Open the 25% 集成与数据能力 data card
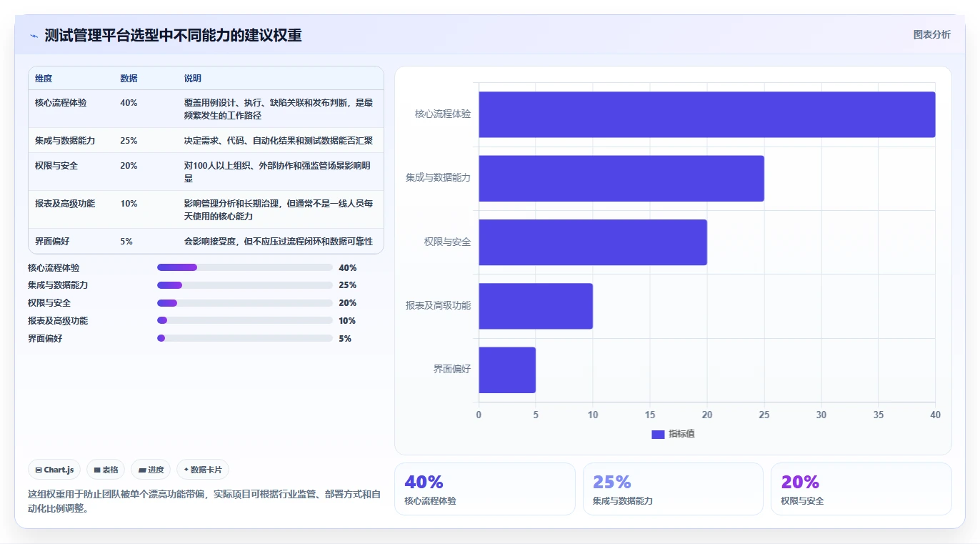Screen dimensions: 980x544 point(673,489)
